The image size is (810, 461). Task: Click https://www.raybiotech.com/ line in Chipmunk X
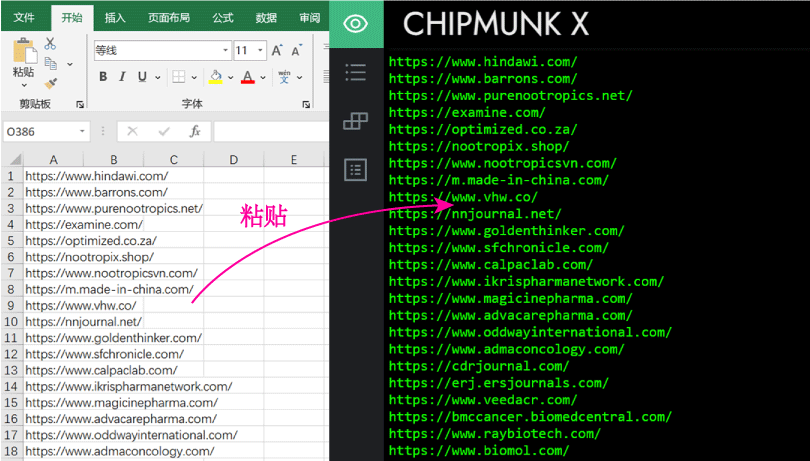click(495, 434)
